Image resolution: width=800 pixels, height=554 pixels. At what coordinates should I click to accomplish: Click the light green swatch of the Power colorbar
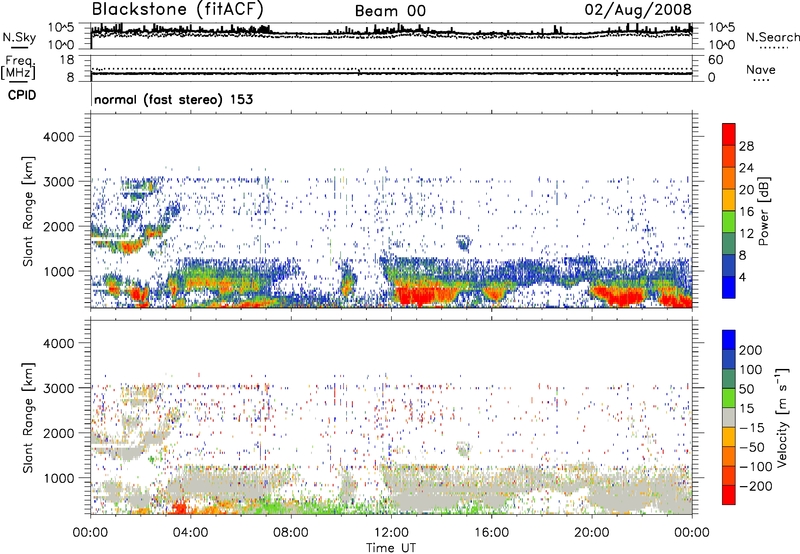coord(729,221)
